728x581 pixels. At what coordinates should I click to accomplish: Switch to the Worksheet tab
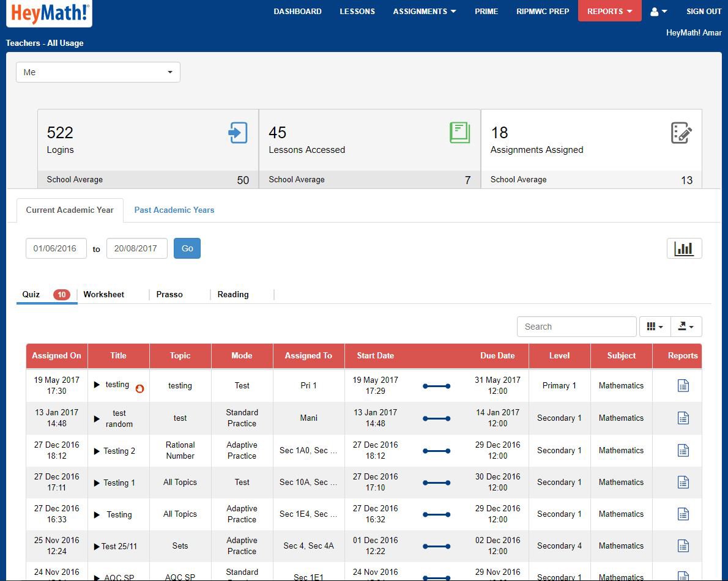pos(103,295)
